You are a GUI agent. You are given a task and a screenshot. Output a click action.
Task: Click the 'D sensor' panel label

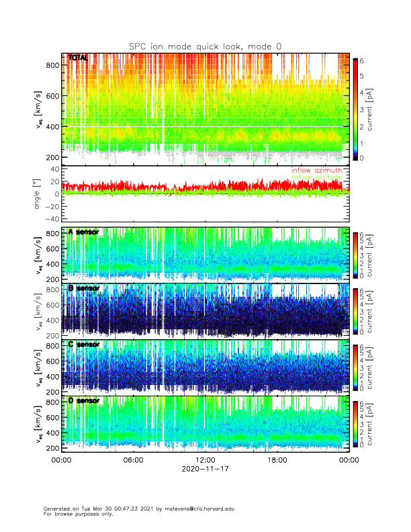83,401
